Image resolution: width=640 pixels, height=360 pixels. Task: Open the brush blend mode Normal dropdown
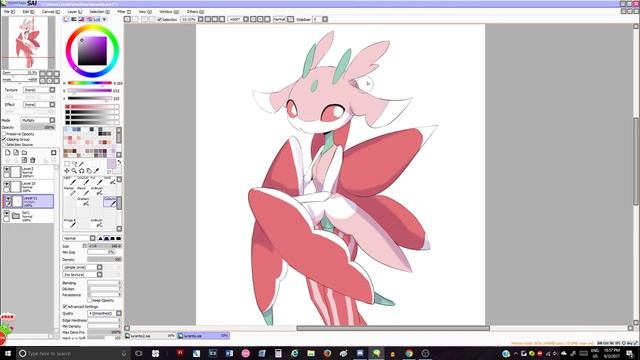pos(79,238)
